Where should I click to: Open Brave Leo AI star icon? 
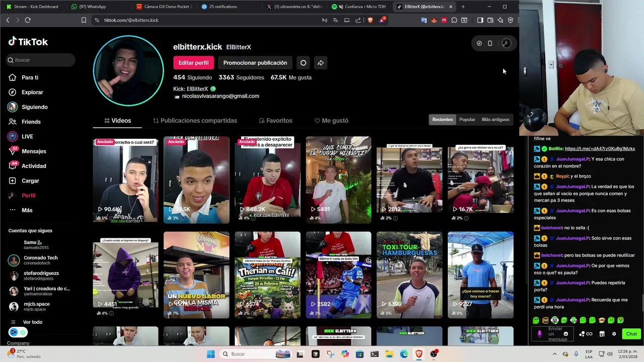[x=500, y=20]
